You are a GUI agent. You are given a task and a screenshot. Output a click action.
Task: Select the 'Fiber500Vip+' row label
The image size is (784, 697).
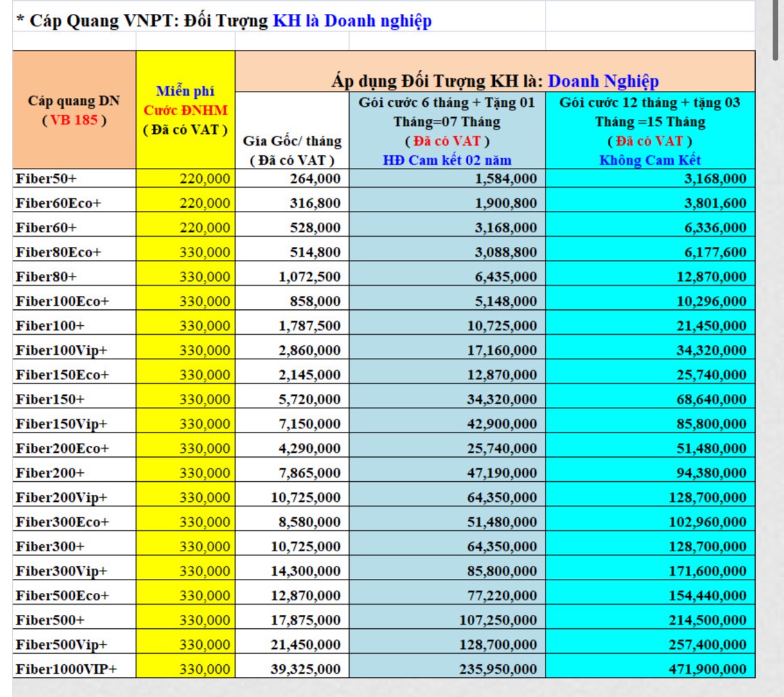click(61, 645)
